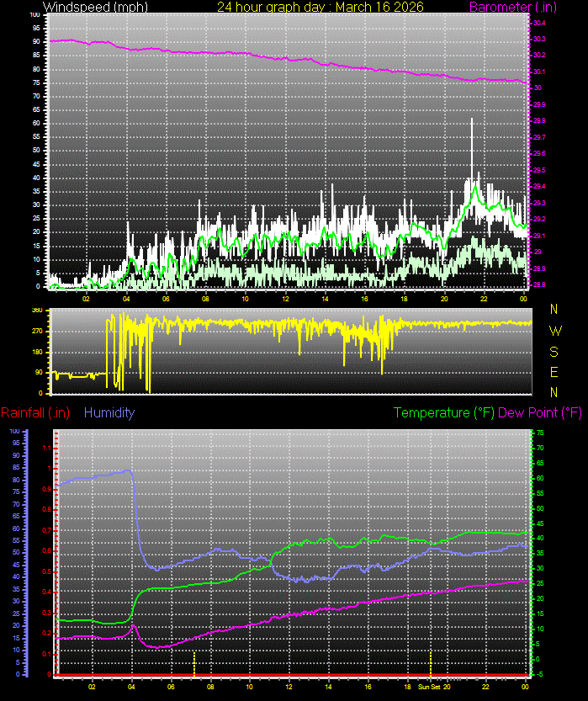
Task: Select barometer axis value "28.8"
Action: (x=539, y=284)
